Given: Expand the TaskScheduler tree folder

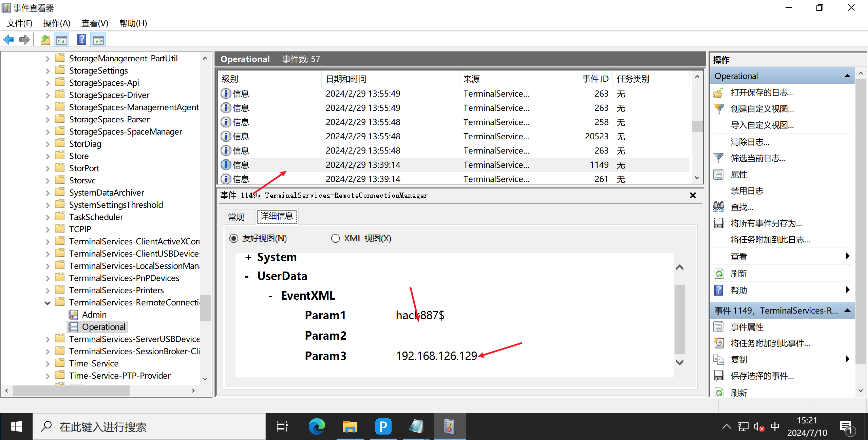Looking at the screenshot, I should coord(48,217).
